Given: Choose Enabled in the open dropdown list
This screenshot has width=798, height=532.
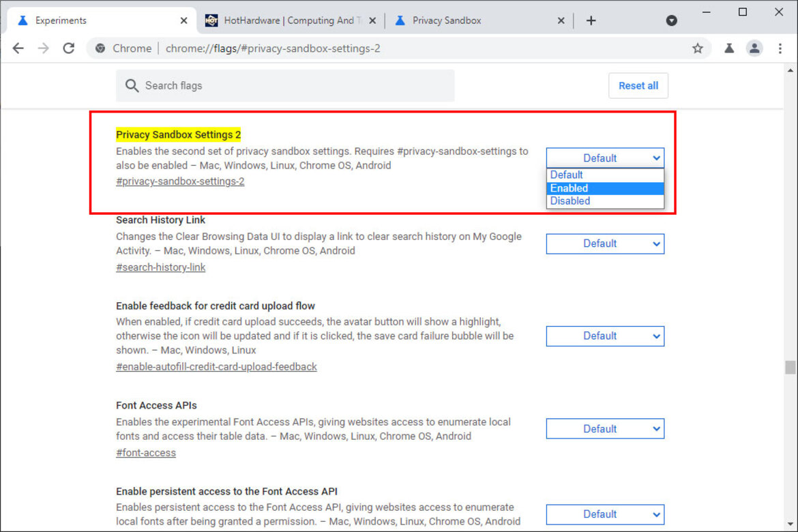Looking at the screenshot, I should [605, 188].
